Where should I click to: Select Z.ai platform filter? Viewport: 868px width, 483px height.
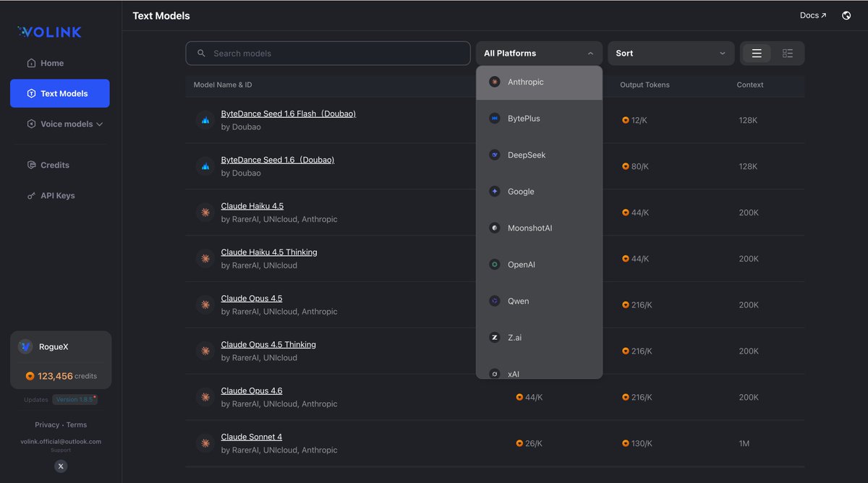pos(539,338)
